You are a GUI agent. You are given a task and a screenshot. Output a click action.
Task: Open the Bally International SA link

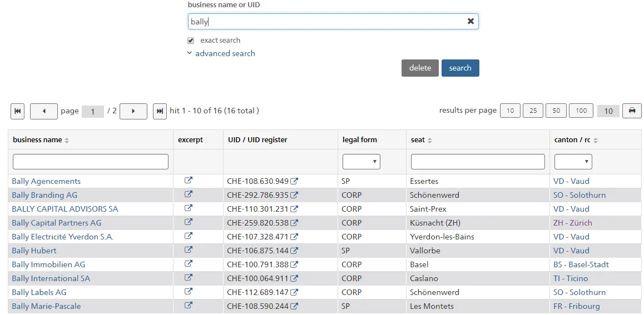51,279
